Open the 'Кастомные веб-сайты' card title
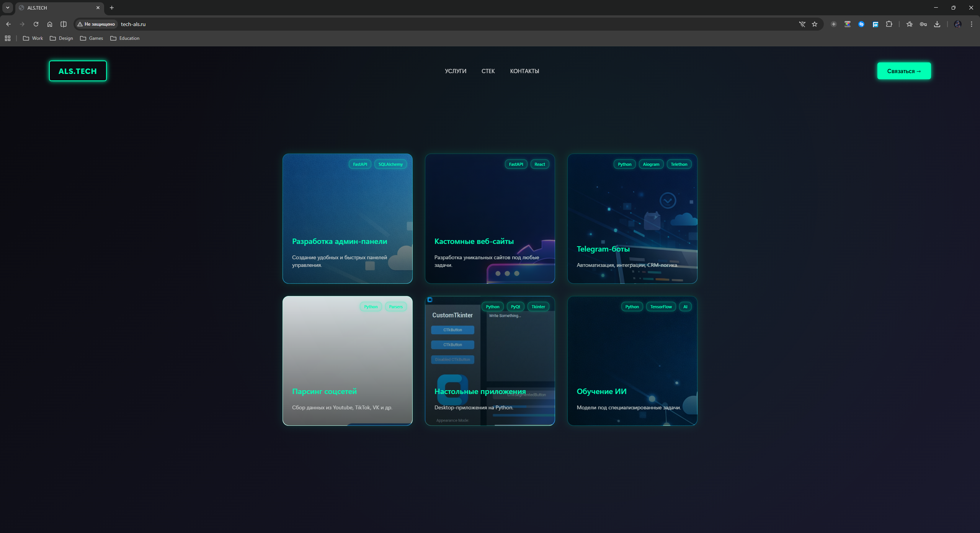 click(x=474, y=241)
